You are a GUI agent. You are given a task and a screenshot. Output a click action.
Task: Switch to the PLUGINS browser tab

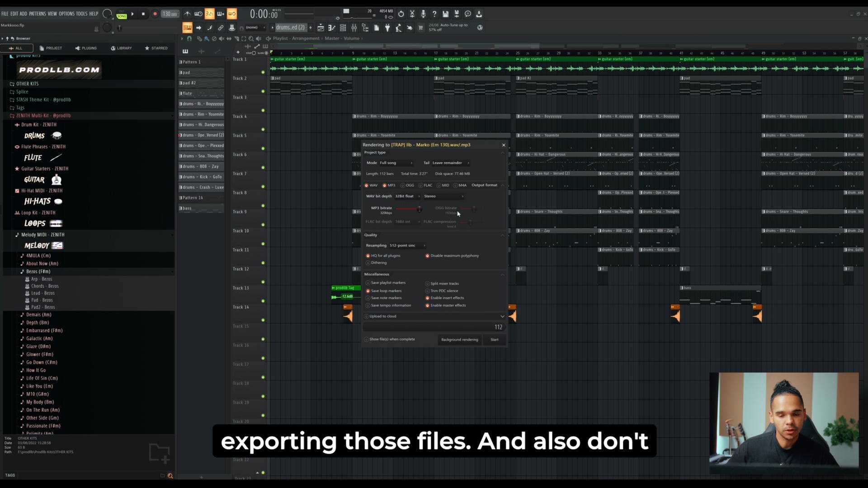coord(86,48)
